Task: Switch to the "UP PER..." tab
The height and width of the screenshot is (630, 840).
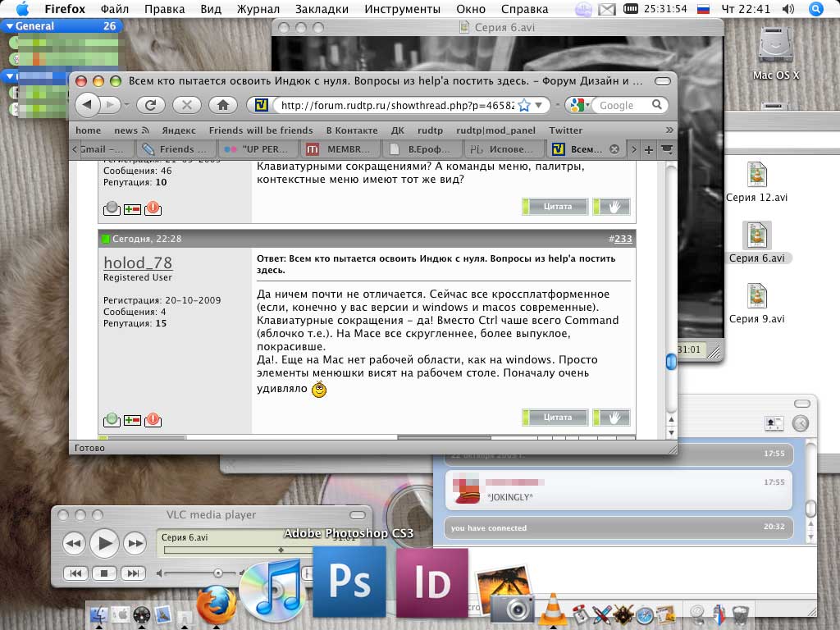Action: [x=258, y=149]
